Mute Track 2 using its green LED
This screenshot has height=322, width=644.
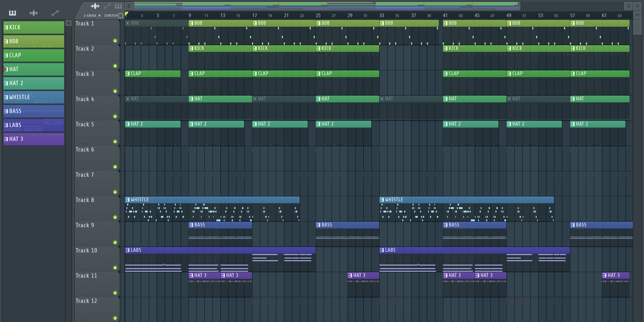click(115, 66)
